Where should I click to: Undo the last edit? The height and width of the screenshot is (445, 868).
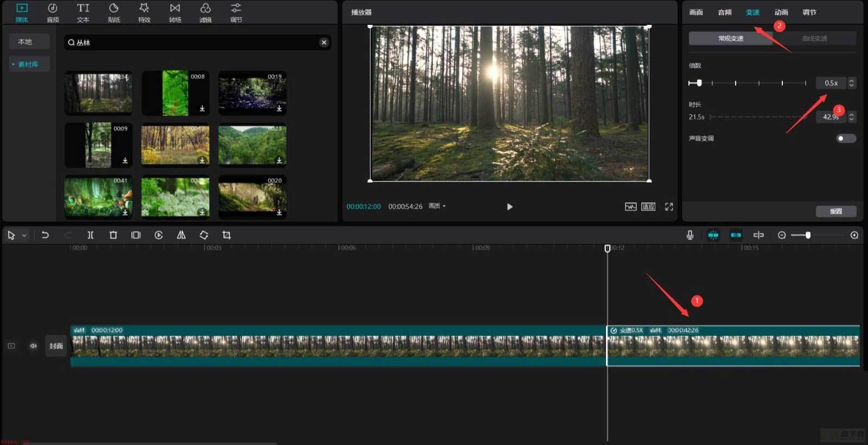pos(45,235)
